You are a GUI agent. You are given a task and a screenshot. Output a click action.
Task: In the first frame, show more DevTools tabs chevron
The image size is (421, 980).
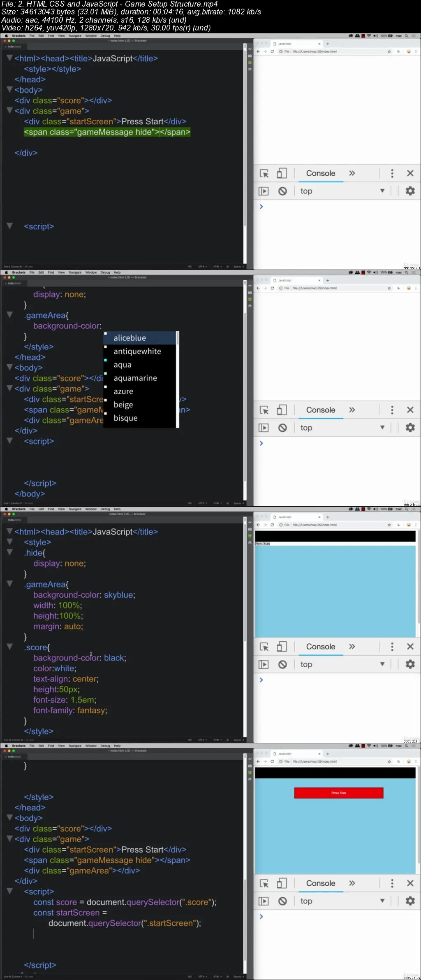pos(352,173)
